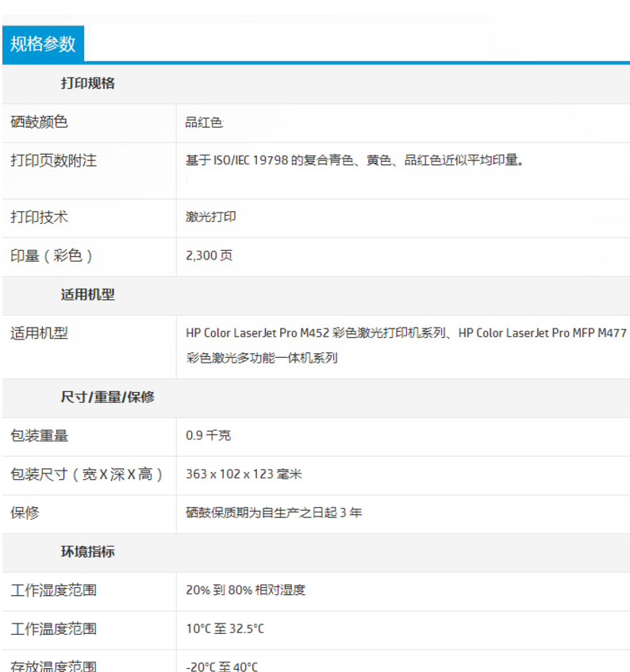The height and width of the screenshot is (672, 630).
Task: Click the 存放温度范围 label
Action: pos(54,666)
